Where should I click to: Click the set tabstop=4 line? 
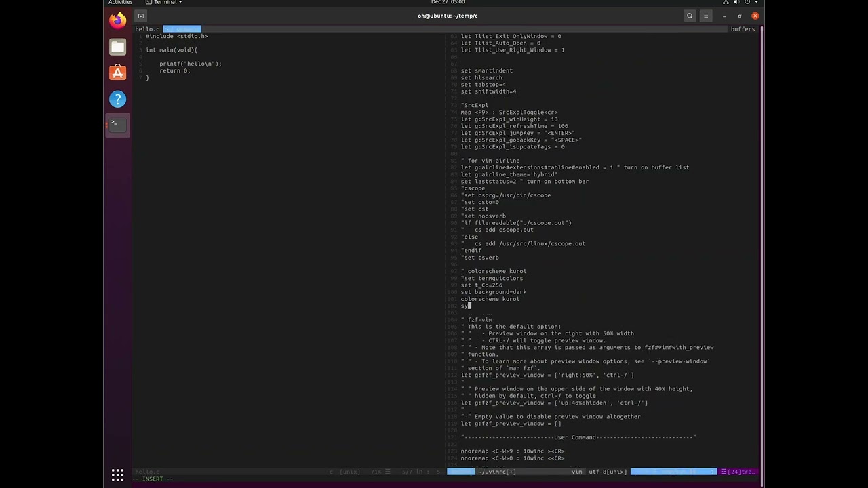(x=484, y=85)
